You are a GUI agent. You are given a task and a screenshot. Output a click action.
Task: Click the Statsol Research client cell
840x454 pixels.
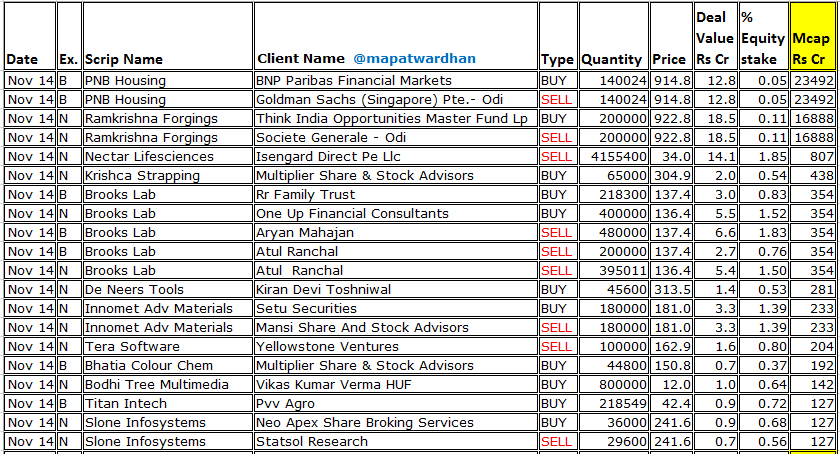(x=396, y=442)
